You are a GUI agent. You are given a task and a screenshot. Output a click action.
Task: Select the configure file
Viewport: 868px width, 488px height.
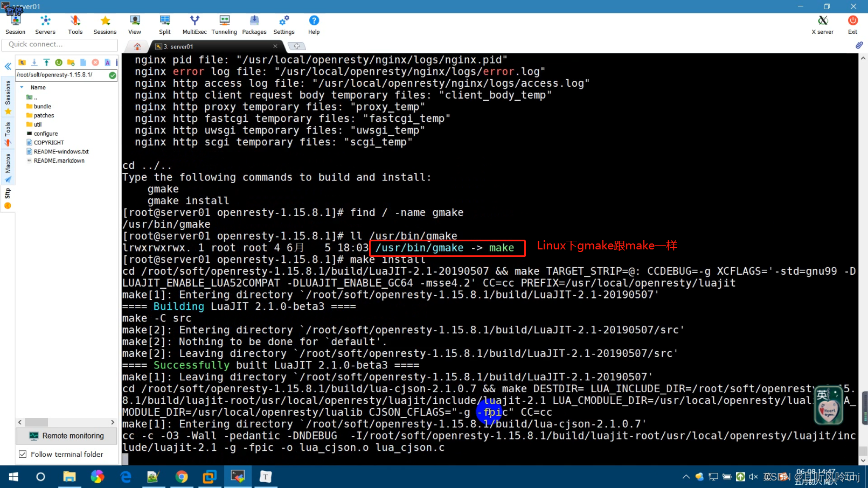(x=42, y=134)
